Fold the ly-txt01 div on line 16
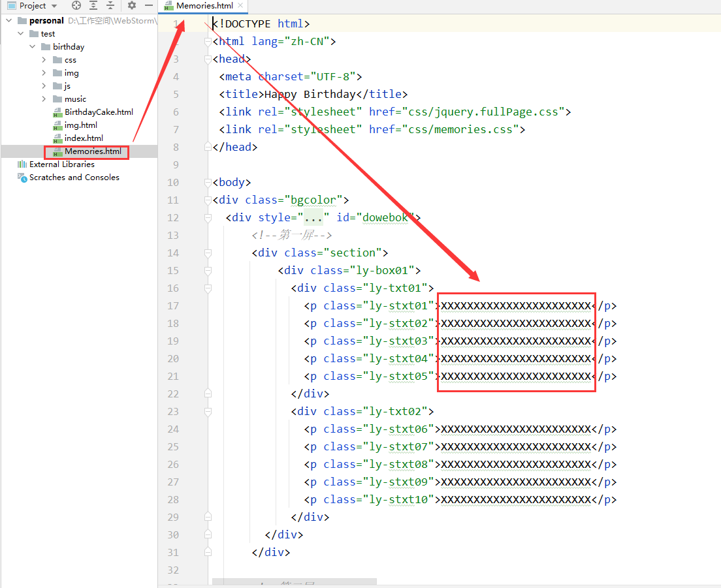Screen dimensions: 721x588 208,288
